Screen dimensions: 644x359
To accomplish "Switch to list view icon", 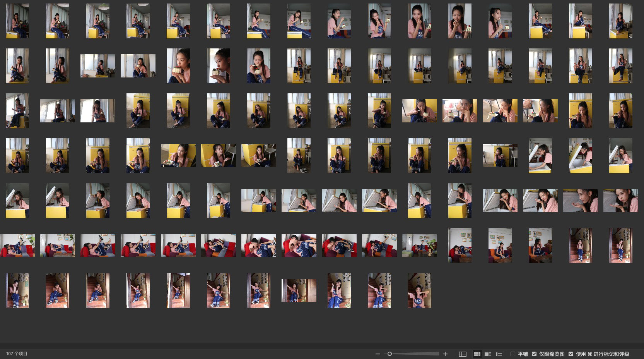I will click(499, 354).
